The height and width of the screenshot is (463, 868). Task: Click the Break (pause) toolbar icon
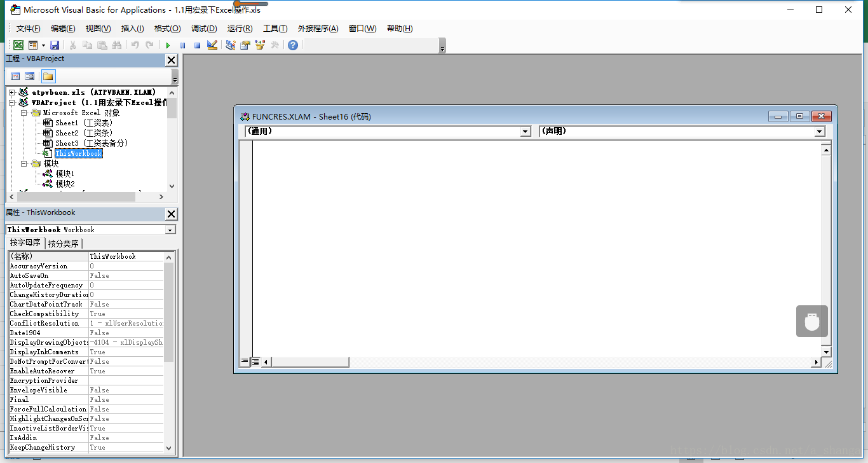[182, 45]
